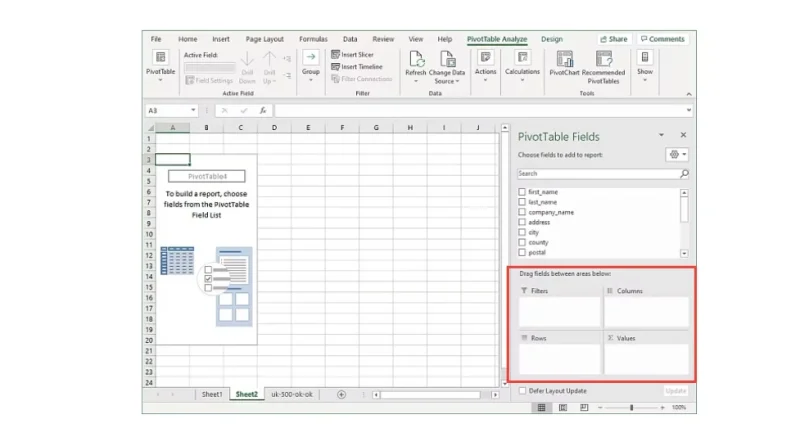
Task: Switch to Normal view icon in status bar
Action: tap(541, 407)
